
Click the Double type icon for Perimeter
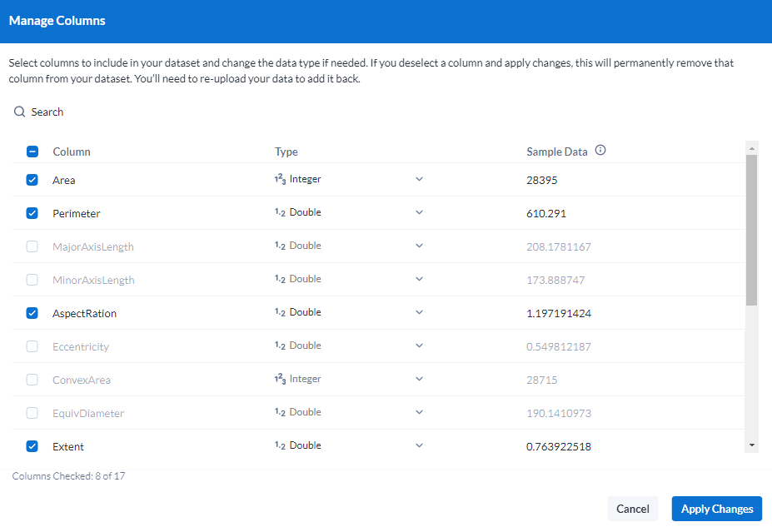[x=281, y=212]
